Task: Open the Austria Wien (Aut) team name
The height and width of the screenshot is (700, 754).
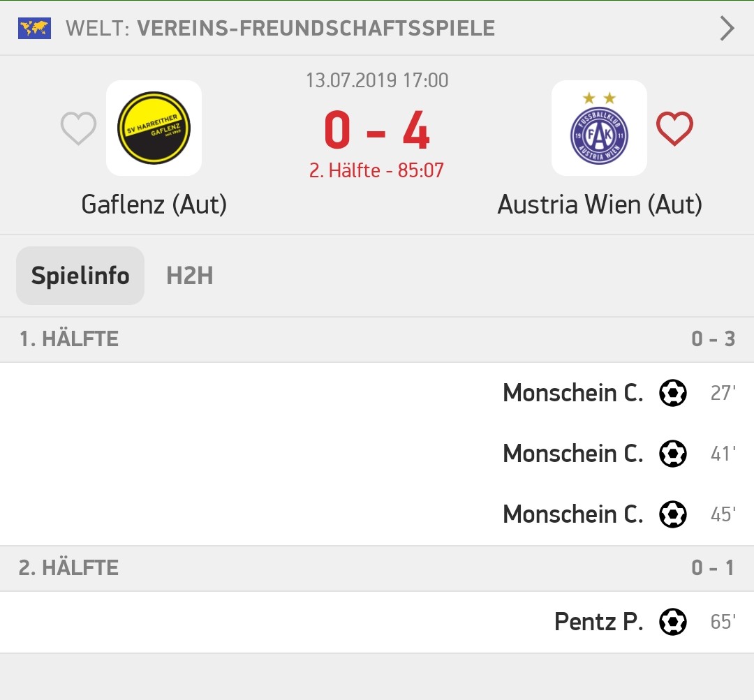Action: tap(600, 204)
